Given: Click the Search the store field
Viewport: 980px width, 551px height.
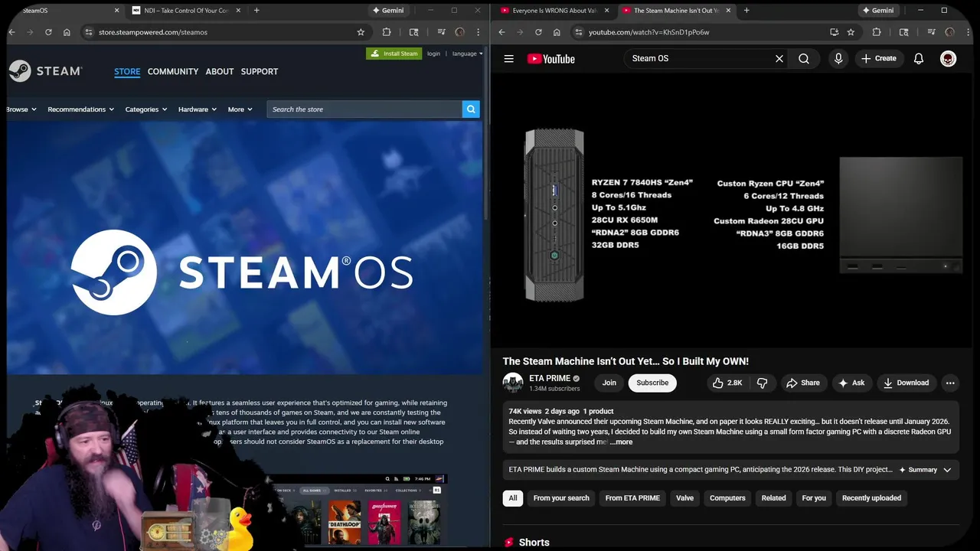Looking at the screenshot, I should (364, 109).
